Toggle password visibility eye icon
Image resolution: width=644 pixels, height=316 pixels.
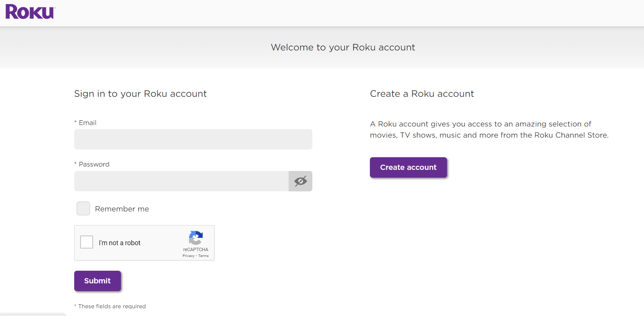tap(300, 181)
